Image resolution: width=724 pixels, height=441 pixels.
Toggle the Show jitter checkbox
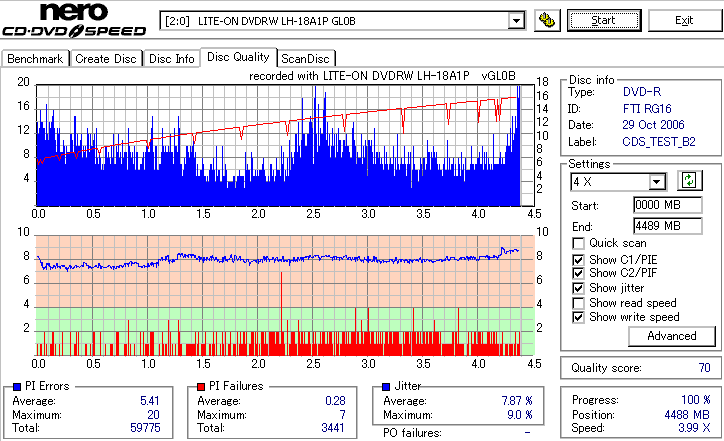click(578, 288)
